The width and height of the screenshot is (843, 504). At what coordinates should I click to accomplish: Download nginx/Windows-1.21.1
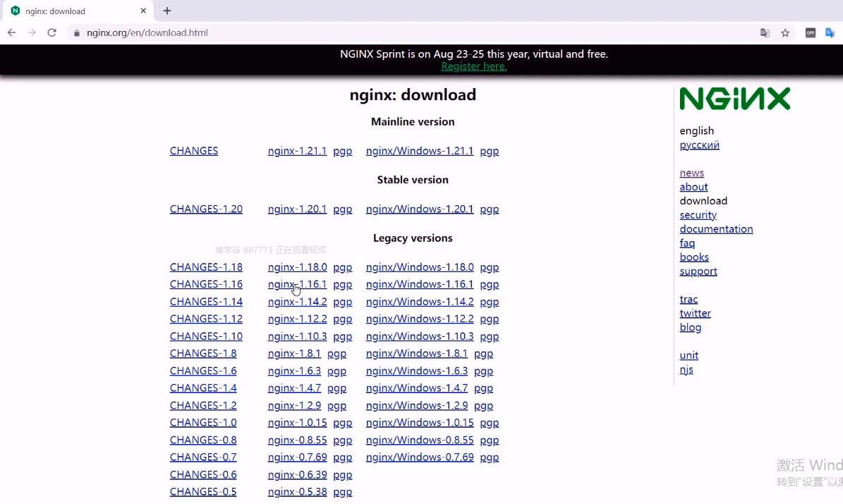(x=420, y=151)
